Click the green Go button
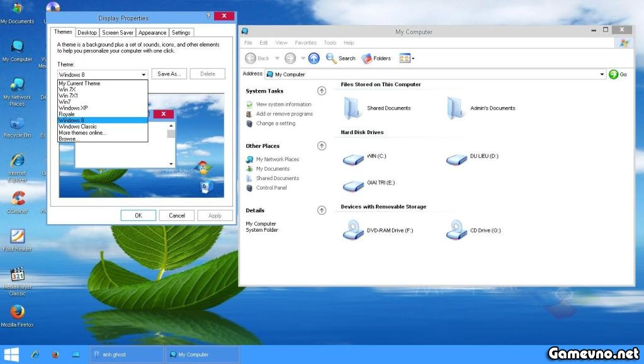The height and width of the screenshot is (364, 644). (x=618, y=74)
